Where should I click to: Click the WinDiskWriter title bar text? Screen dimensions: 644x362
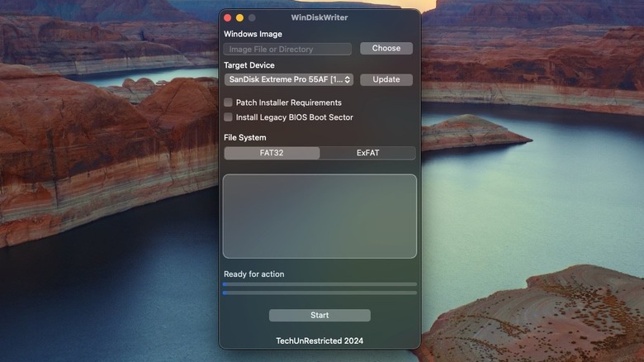coord(320,17)
